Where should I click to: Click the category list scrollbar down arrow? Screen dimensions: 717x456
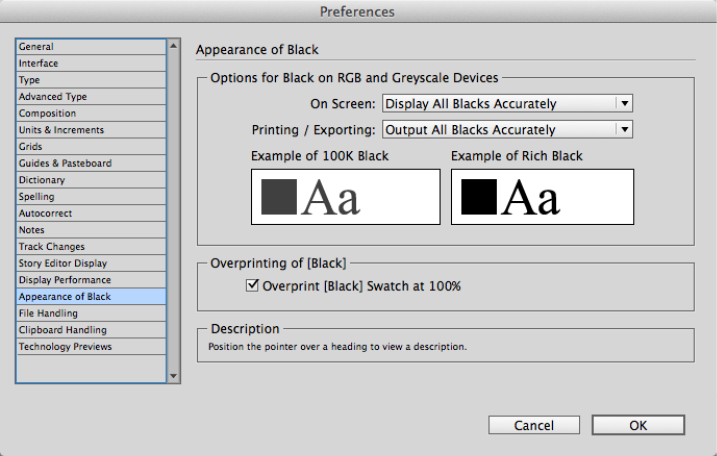tap(174, 377)
